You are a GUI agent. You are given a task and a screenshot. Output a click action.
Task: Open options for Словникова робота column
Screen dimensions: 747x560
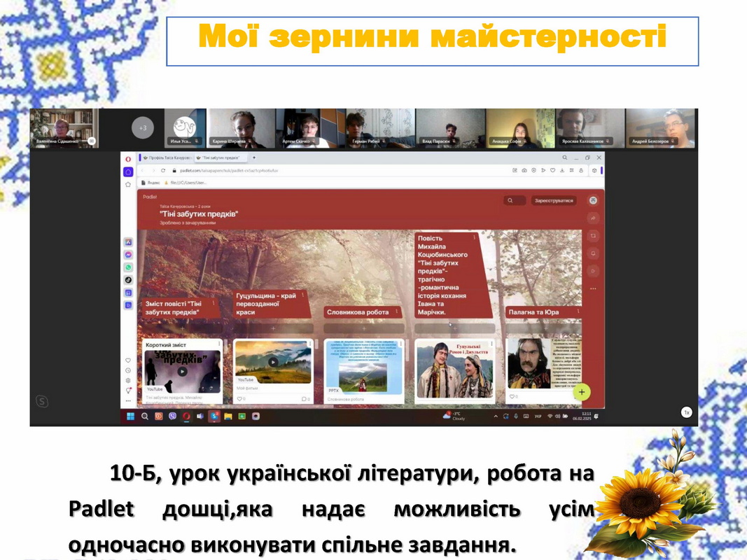tap(396, 312)
